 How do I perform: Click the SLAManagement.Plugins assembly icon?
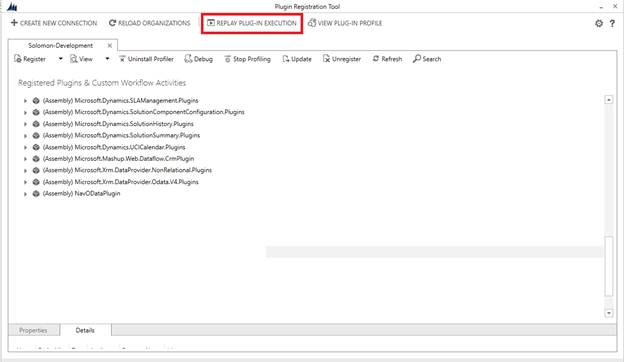(x=36, y=101)
